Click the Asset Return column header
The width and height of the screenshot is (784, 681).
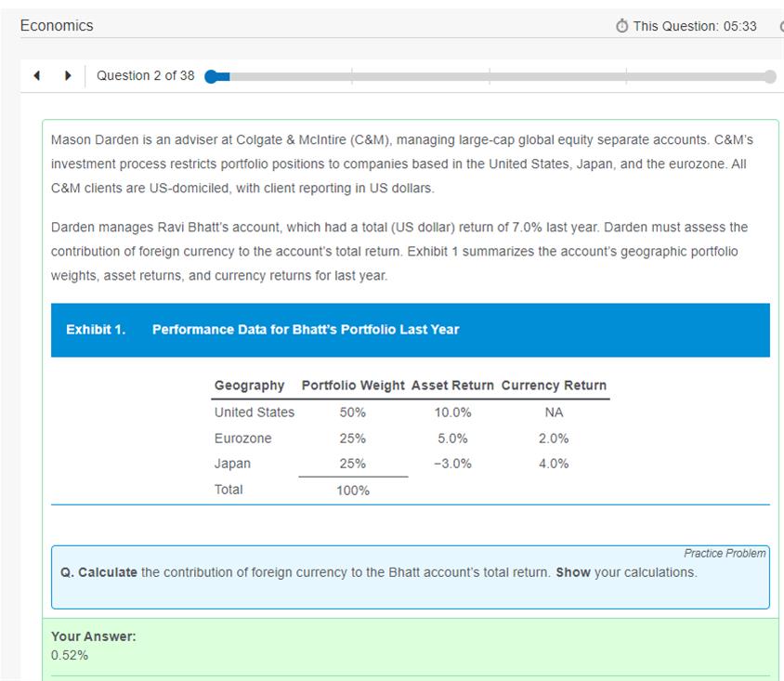point(452,386)
